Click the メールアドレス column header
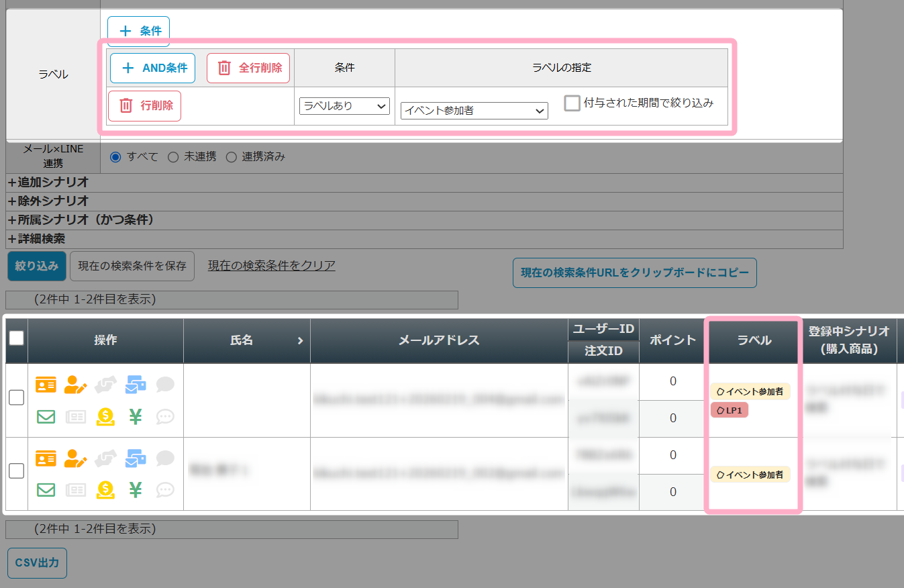904x588 pixels. pos(439,340)
